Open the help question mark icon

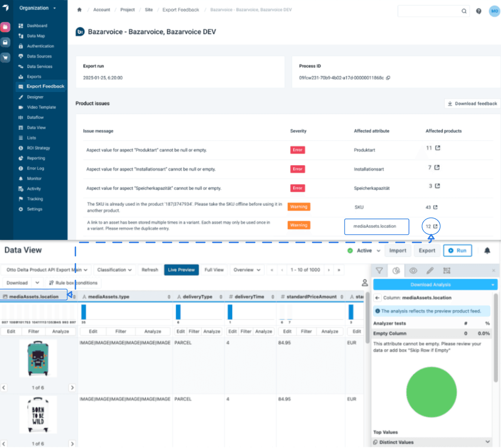[478, 11]
